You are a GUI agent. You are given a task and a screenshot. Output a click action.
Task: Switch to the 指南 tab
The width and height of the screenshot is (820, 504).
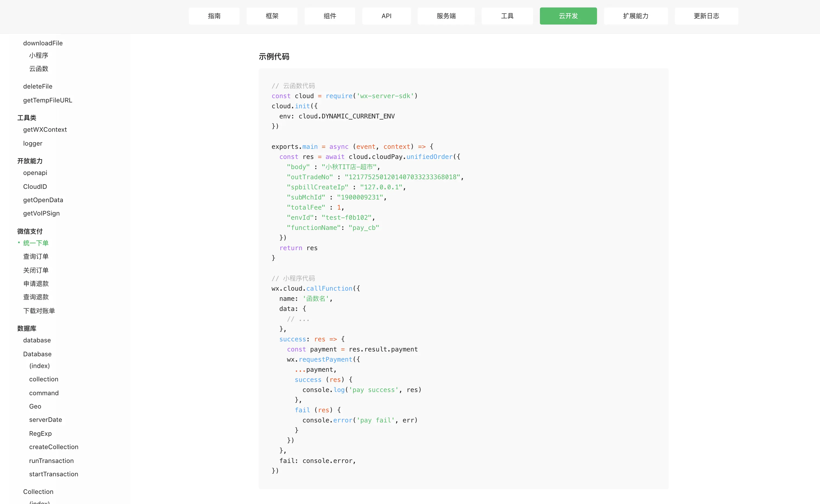tap(214, 16)
